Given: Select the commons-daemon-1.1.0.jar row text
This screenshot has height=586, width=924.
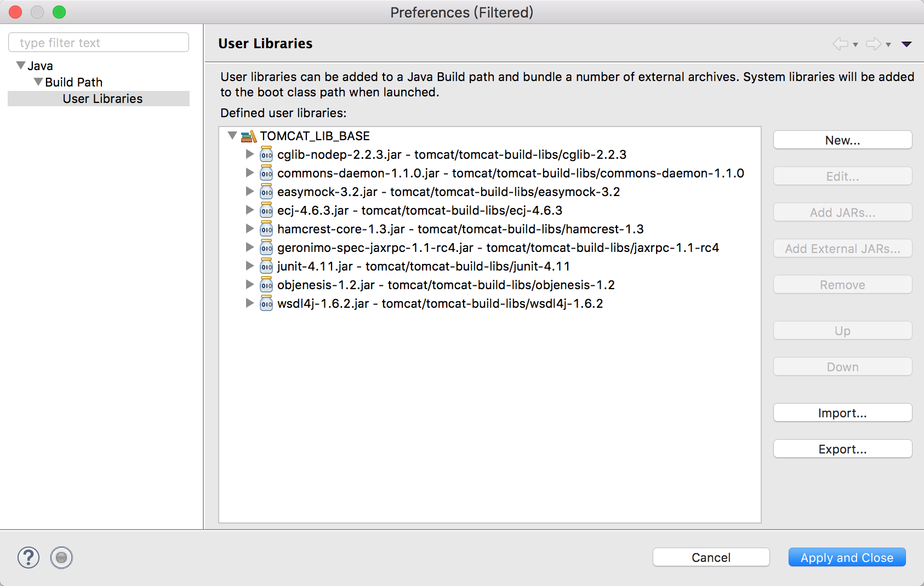Looking at the screenshot, I should [x=511, y=173].
